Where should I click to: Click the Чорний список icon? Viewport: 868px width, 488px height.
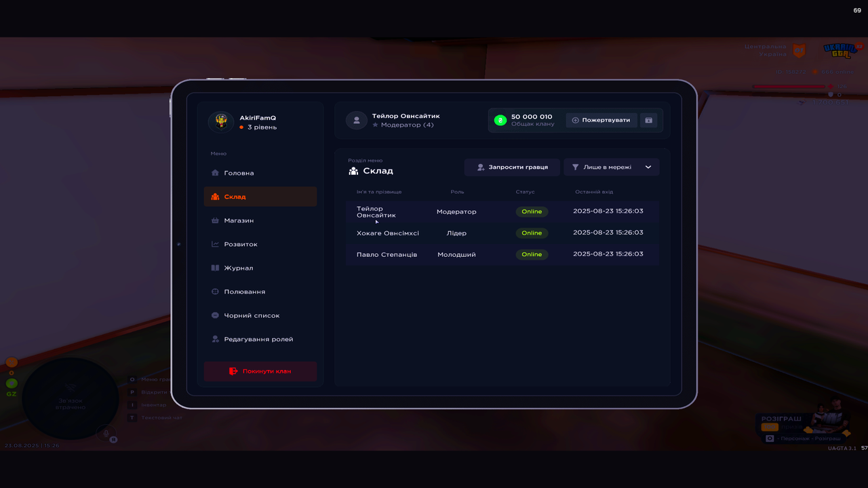click(215, 315)
